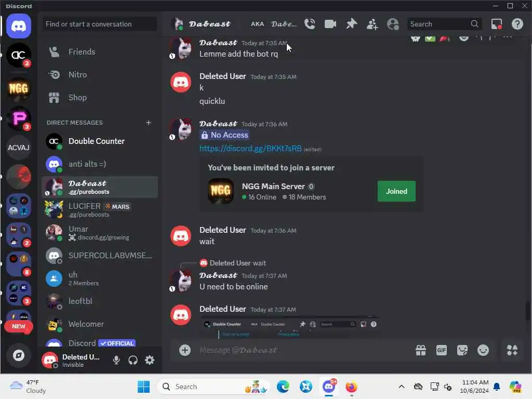Open Microsoft Edge from taskbar
This screenshot has height=399, width=532.
tap(283, 387)
